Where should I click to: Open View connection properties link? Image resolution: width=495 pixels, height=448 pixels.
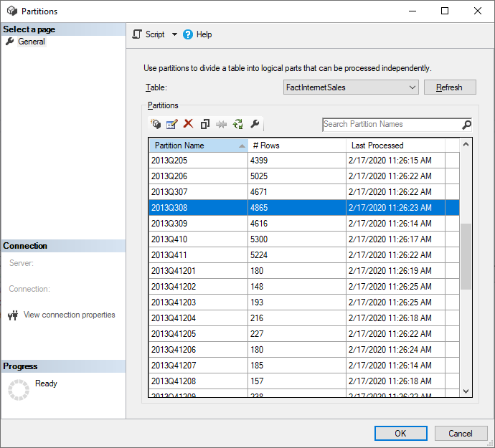[x=69, y=315]
